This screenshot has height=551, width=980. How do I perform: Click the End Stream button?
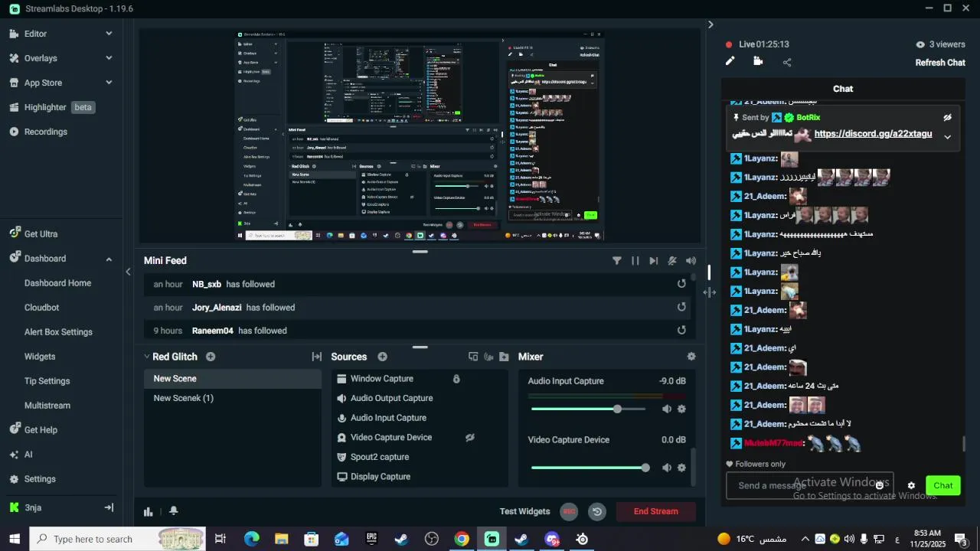point(656,511)
